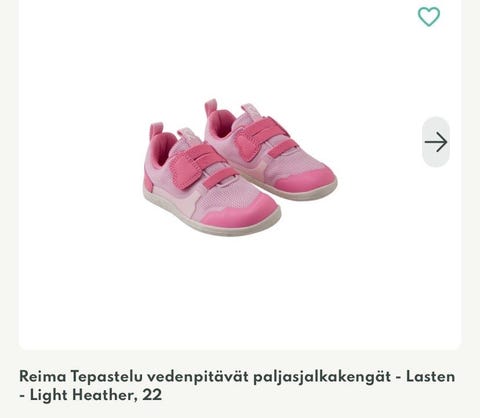
Task: Click the right arrow for next image
Action: click(436, 142)
